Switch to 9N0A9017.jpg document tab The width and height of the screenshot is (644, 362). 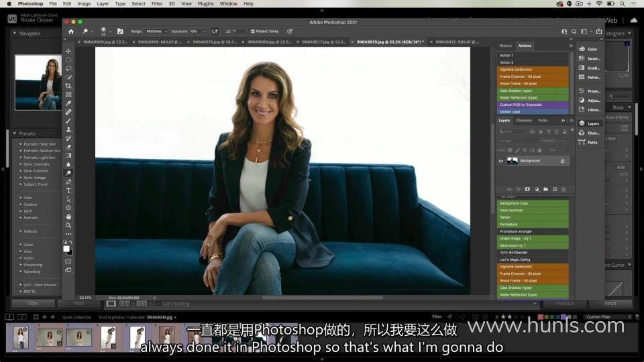coord(324,42)
